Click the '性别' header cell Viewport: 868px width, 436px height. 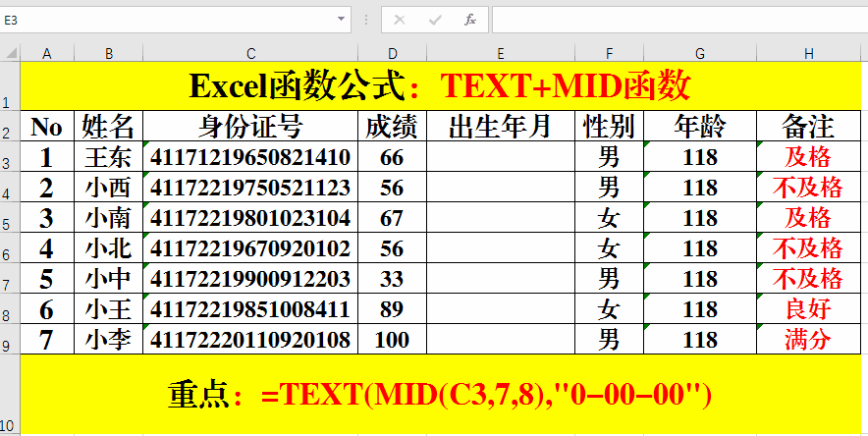pos(609,126)
